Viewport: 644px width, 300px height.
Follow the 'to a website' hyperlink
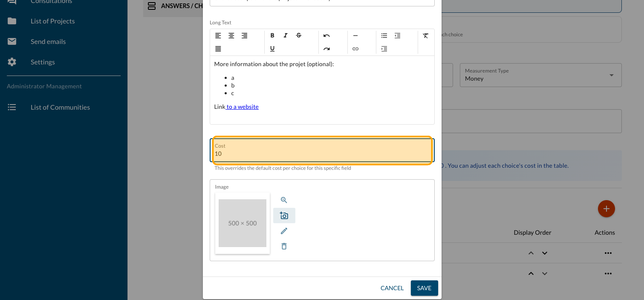(243, 107)
